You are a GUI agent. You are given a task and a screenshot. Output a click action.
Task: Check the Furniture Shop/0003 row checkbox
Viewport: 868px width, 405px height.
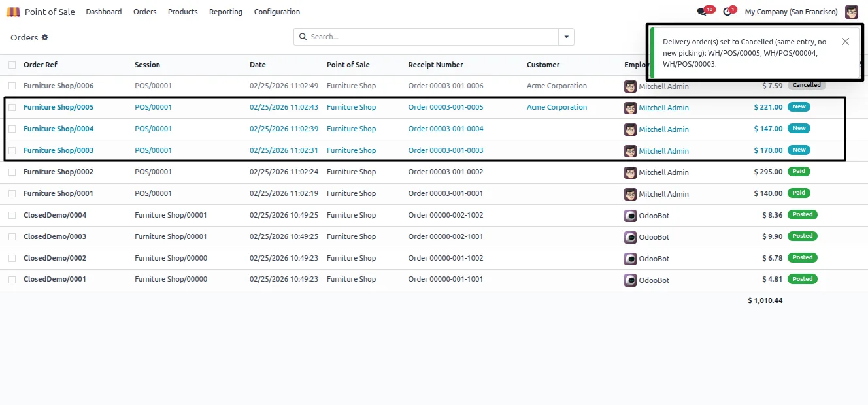[x=12, y=150]
